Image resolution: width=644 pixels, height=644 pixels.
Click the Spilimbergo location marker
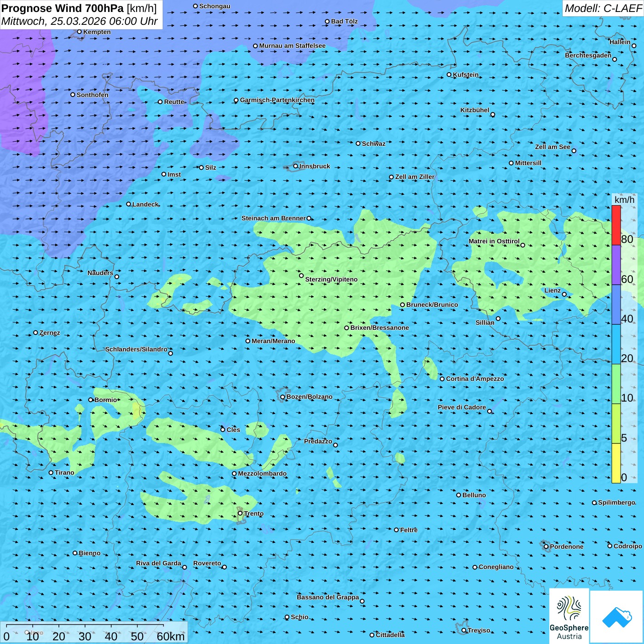pyautogui.click(x=594, y=503)
